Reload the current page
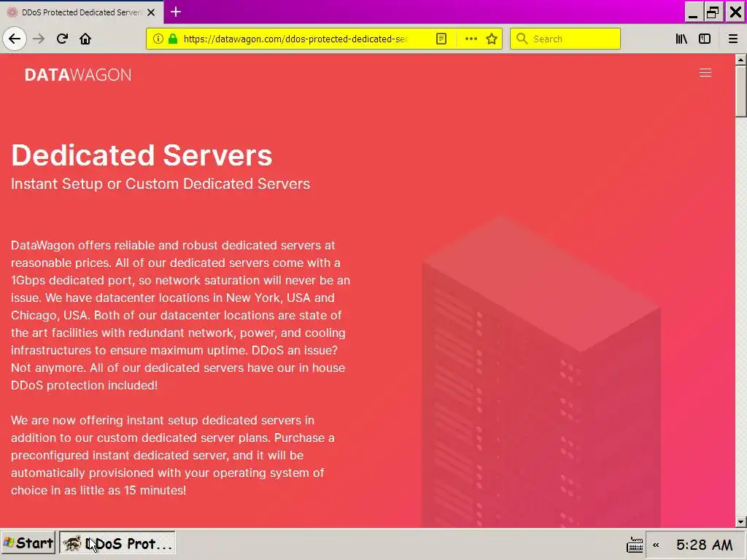The width and height of the screenshot is (747, 560). click(x=62, y=39)
